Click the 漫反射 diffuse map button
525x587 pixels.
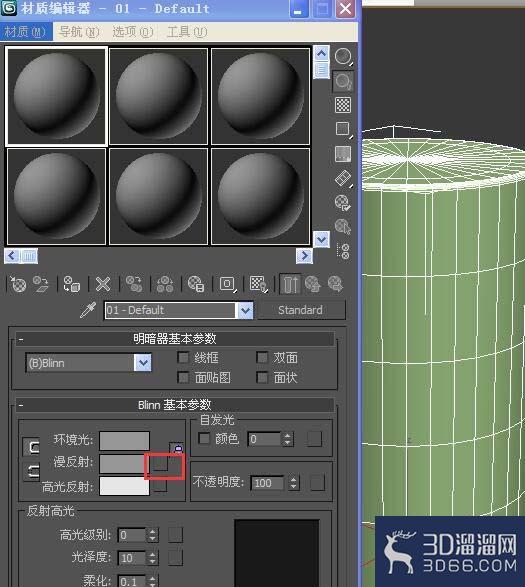[161, 463]
